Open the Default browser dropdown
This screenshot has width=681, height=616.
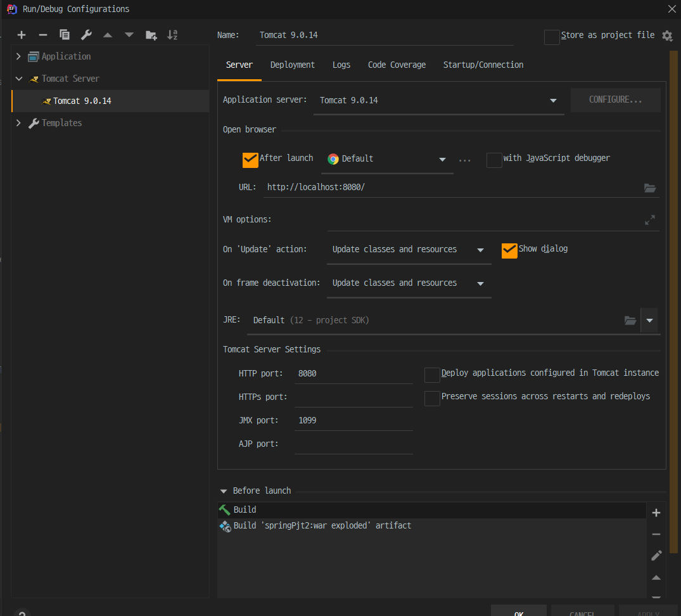(388, 160)
